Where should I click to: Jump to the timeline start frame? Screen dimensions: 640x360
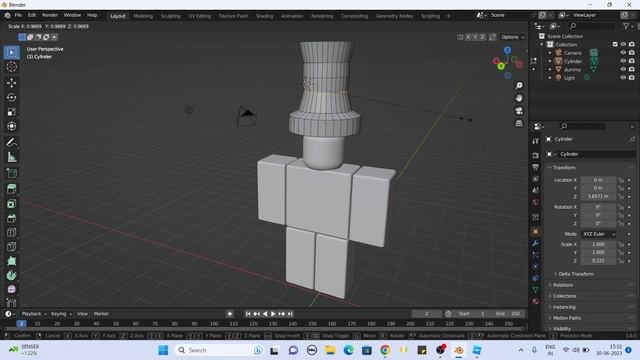point(248,313)
